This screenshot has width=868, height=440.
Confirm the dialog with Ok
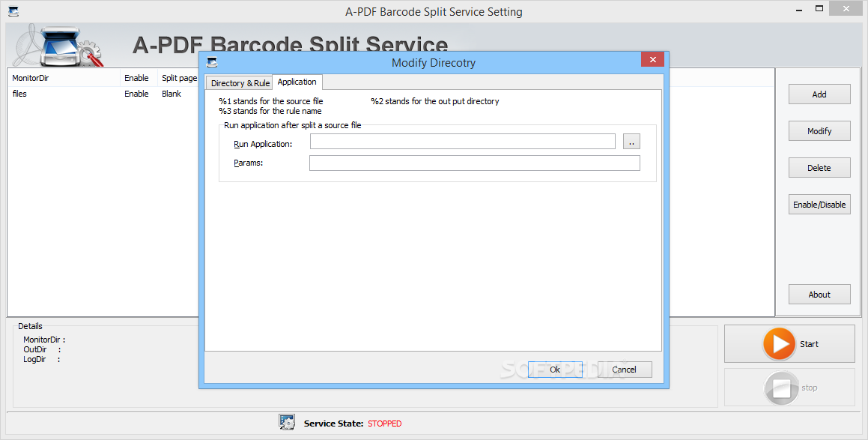555,370
